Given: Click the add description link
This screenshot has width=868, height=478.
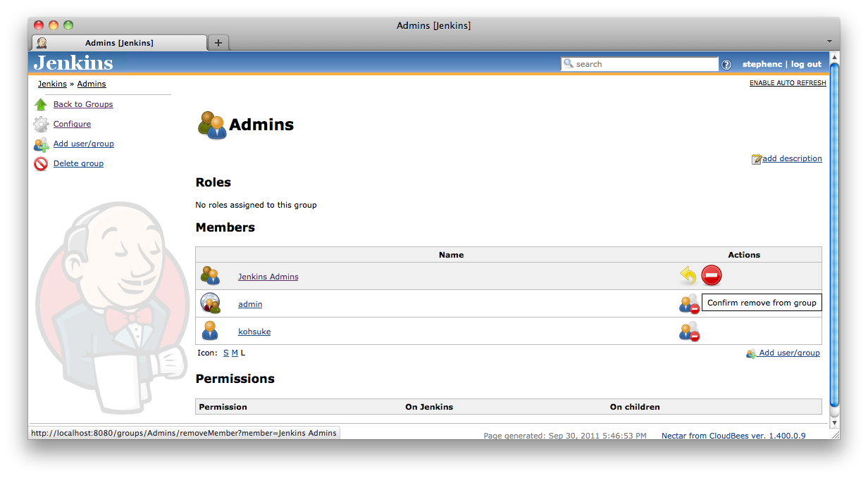Looking at the screenshot, I should (792, 158).
